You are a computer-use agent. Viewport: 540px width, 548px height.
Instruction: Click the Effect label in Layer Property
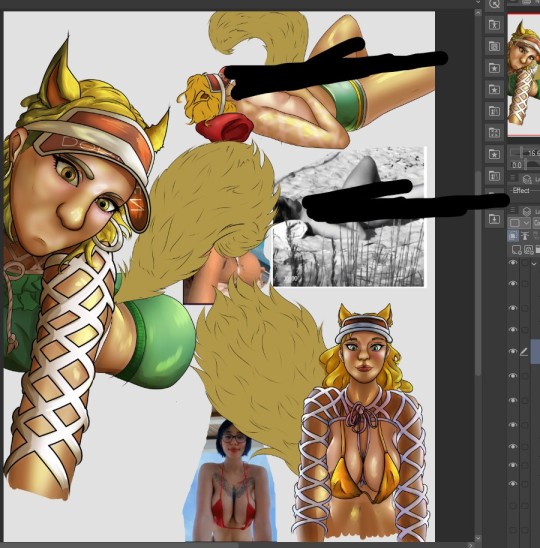(521, 190)
